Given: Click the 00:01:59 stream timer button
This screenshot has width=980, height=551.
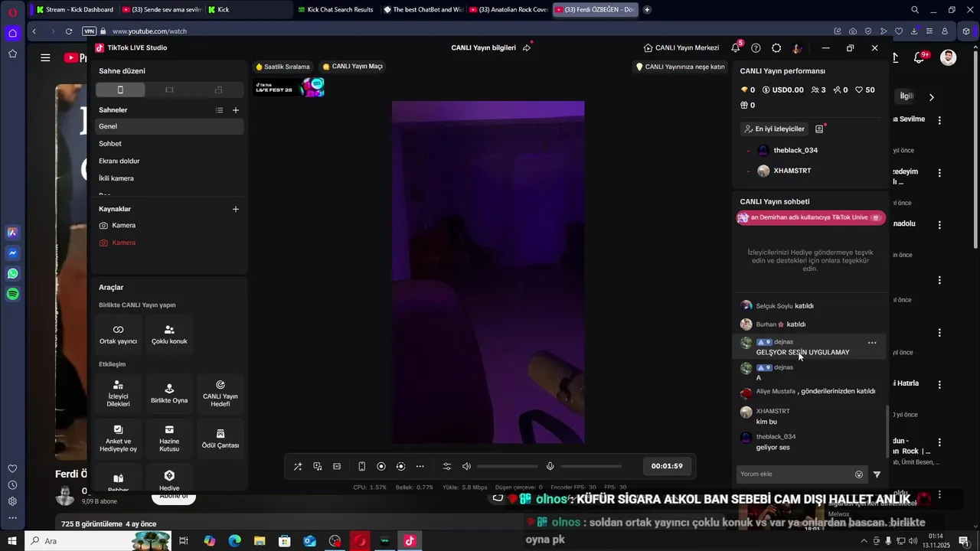Looking at the screenshot, I should (667, 466).
